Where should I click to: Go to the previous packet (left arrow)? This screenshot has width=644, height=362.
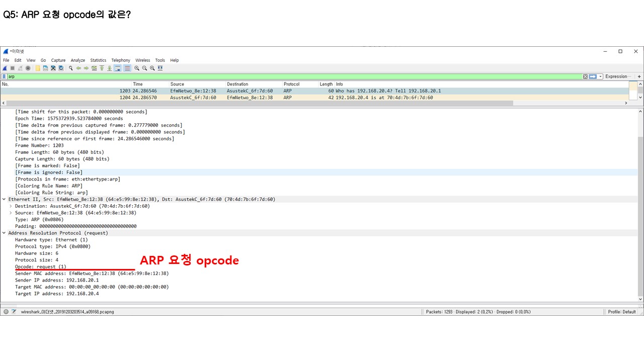pyautogui.click(x=78, y=68)
